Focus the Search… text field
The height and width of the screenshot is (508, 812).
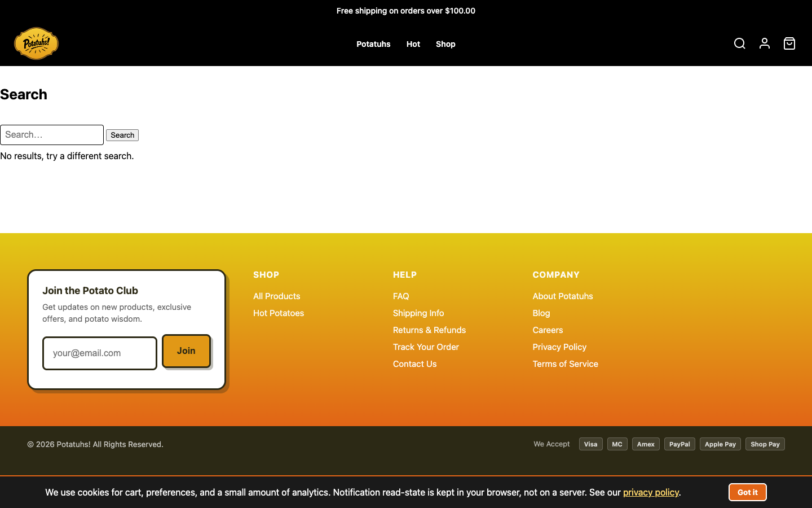click(52, 135)
